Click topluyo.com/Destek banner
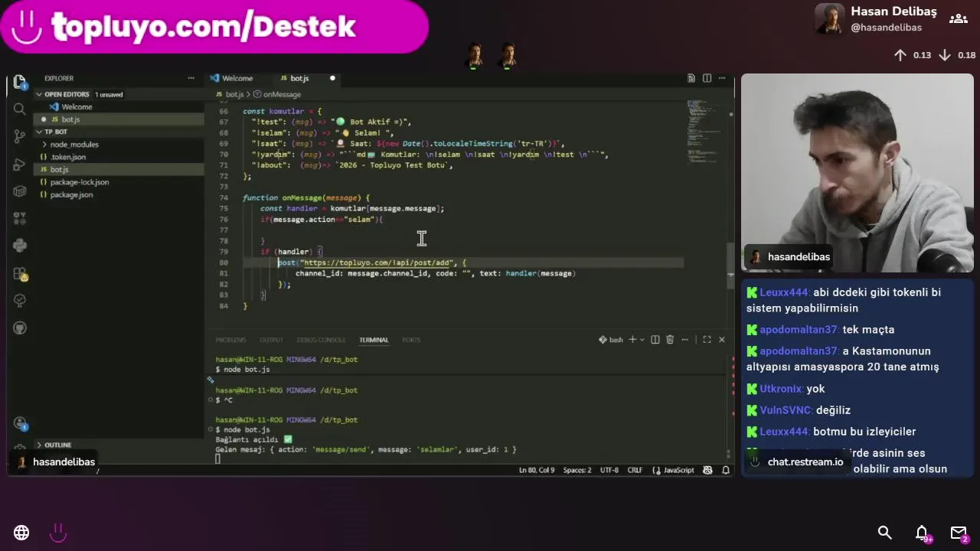Image resolution: width=980 pixels, height=551 pixels. pos(214,27)
